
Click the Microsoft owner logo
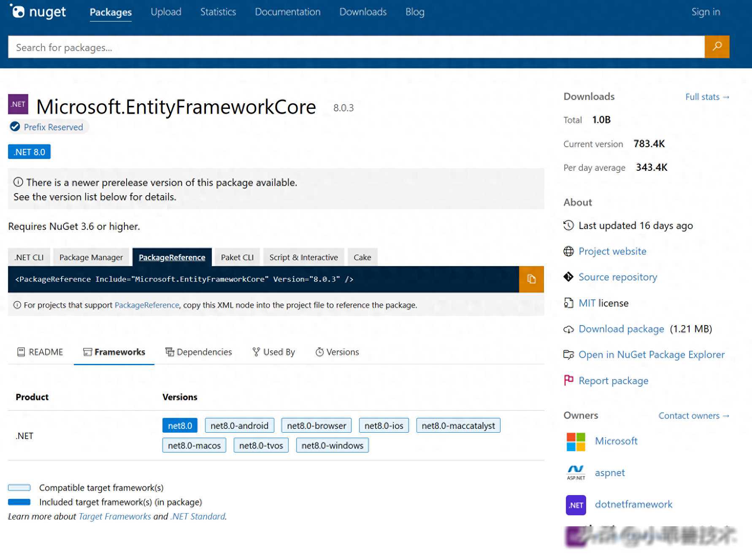576,442
